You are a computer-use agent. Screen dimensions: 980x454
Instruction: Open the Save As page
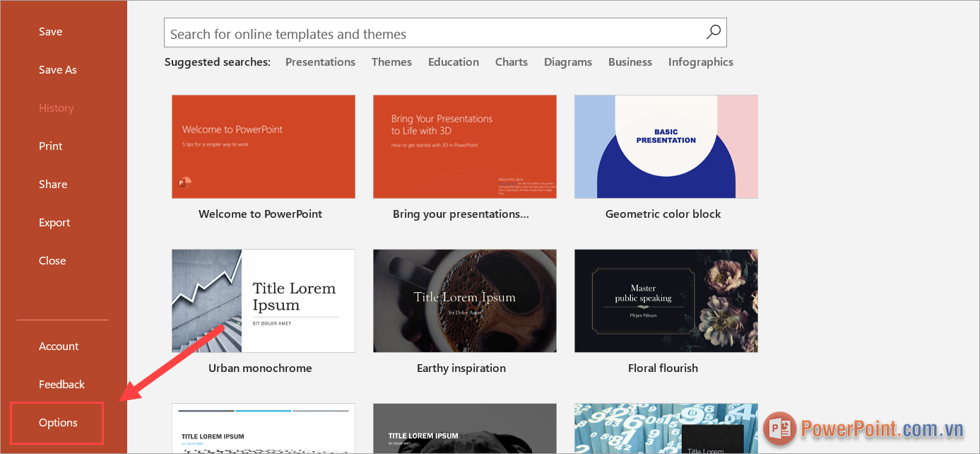click(x=57, y=69)
